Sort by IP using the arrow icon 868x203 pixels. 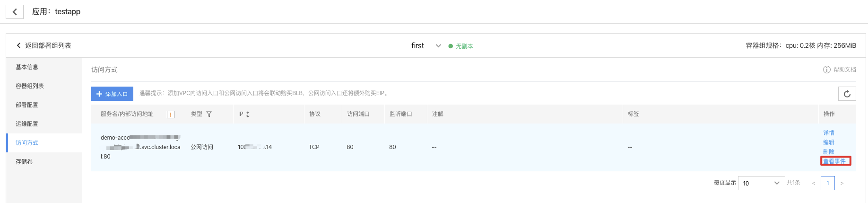(x=248, y=115)
